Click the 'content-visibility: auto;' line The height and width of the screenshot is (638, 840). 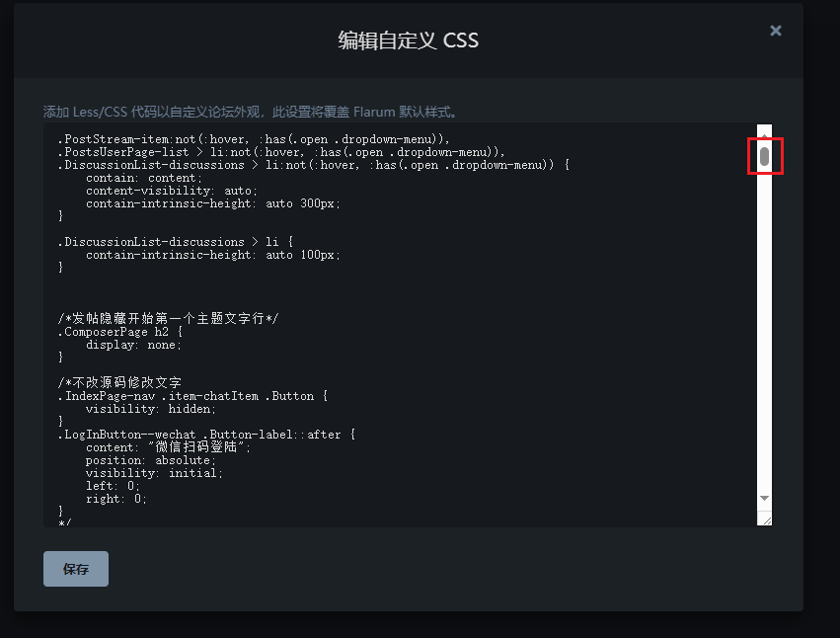pos(157,191)
